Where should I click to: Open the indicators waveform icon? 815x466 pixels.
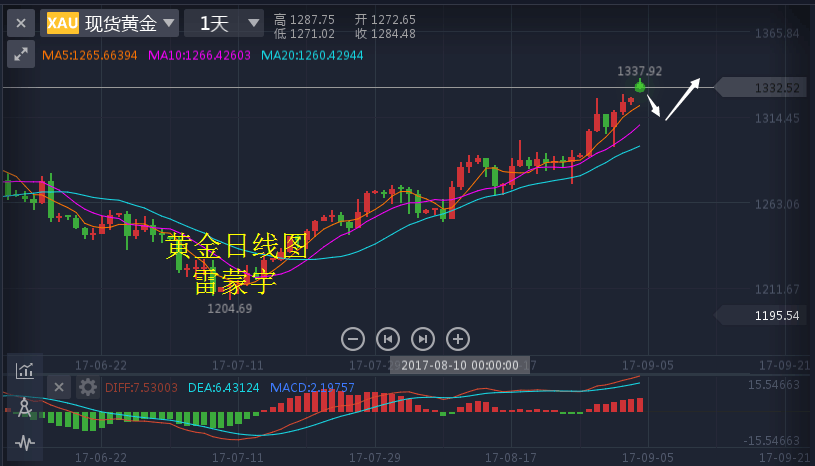click(25, 442)
